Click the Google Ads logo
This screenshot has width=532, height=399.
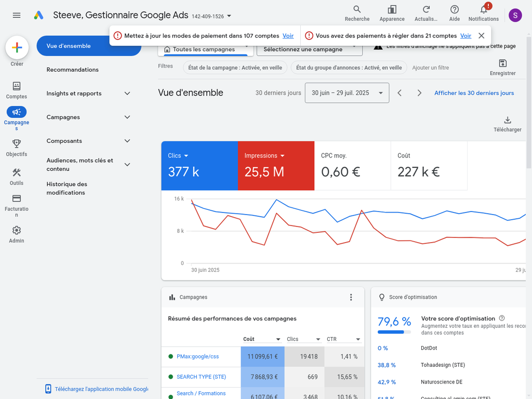tap(38, 15)
